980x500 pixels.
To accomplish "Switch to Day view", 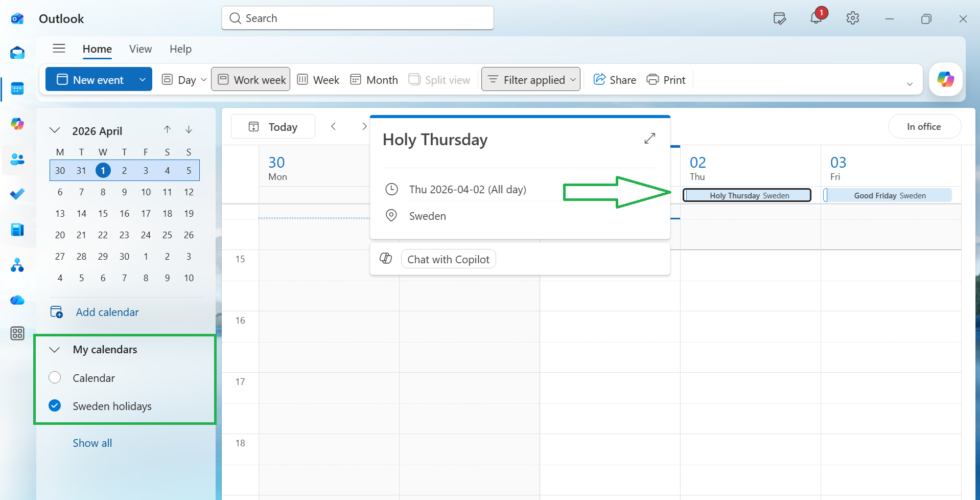I will pos(179,80).
